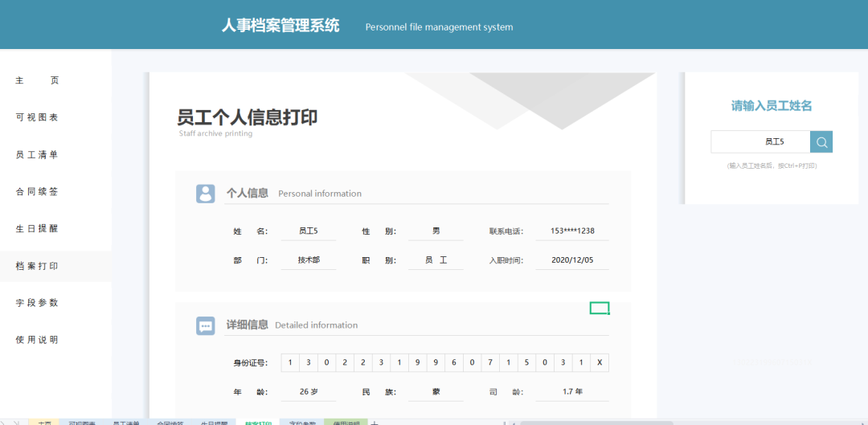Viewport: 868px width, 425px height.
Task: Click the department value 技术部
Action: point(309,260)
